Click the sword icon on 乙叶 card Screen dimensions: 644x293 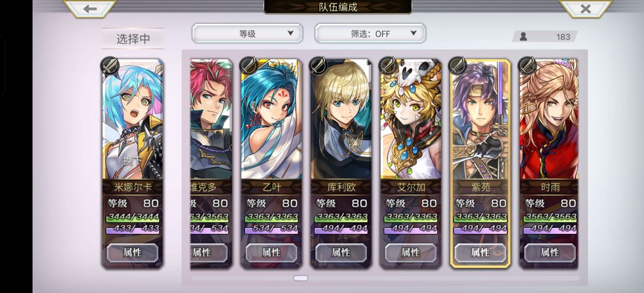pyautogui.click(x=249, y=66)
